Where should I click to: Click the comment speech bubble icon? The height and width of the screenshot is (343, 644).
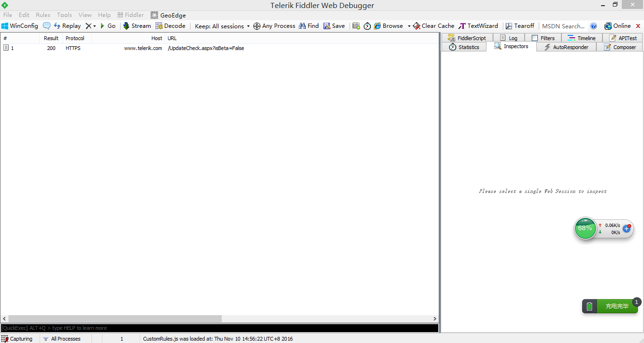click(x=47, y=26)
